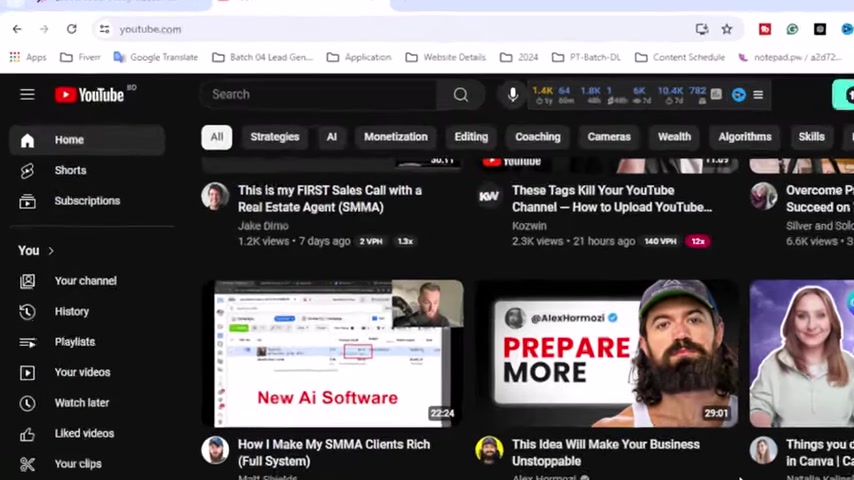Open 'New Ai Software' video thumbnail

(x=332, y=354)
